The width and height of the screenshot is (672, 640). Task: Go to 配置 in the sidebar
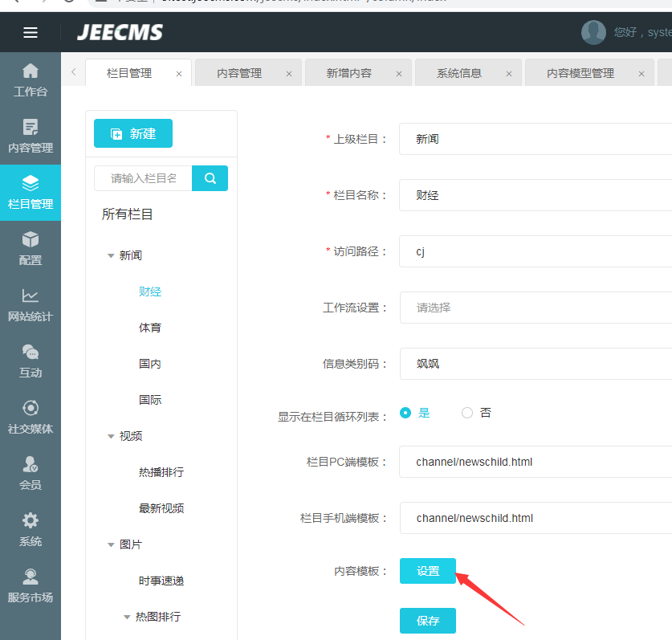point(31,248)
